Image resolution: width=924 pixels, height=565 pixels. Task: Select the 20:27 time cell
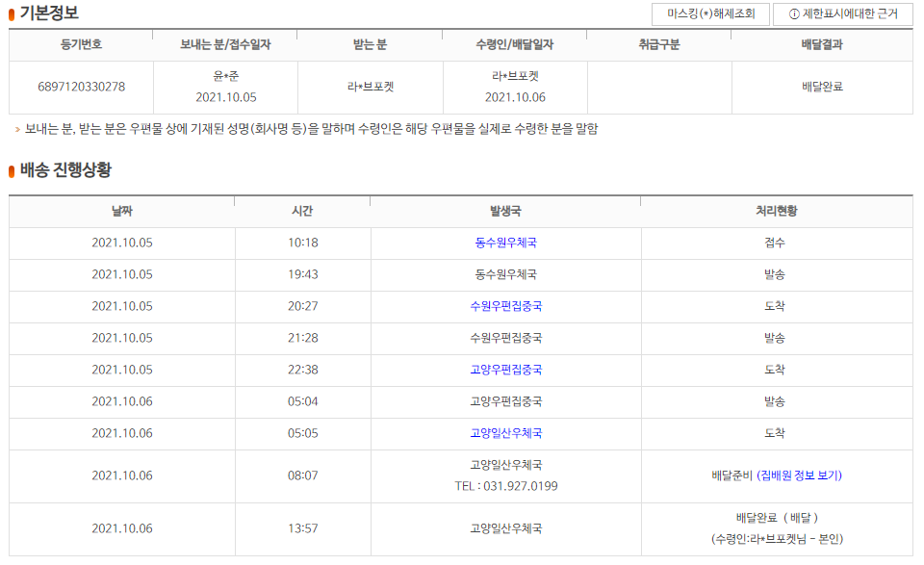coord(303,306)
